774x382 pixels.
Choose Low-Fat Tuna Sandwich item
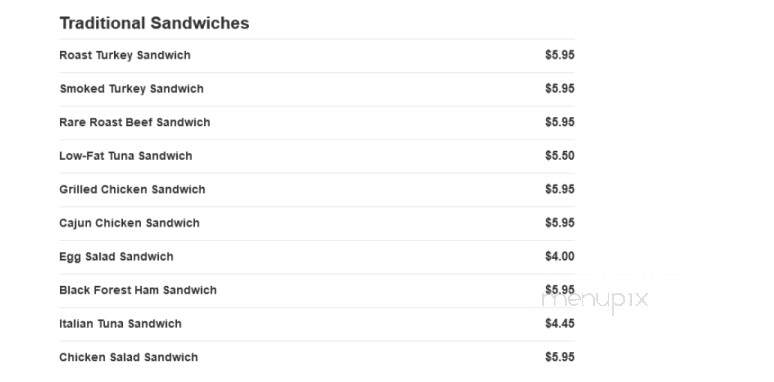coord(125,156)
